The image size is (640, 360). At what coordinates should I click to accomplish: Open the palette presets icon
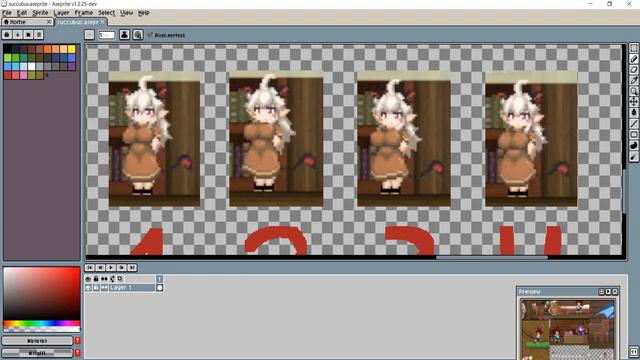[28, 35]
